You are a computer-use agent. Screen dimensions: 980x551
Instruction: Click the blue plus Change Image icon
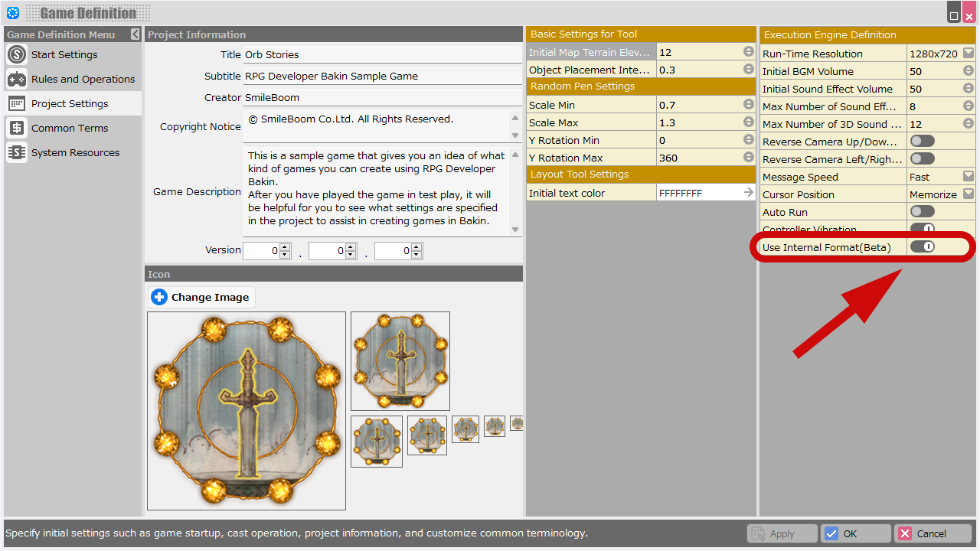click(x=159, y=297)
